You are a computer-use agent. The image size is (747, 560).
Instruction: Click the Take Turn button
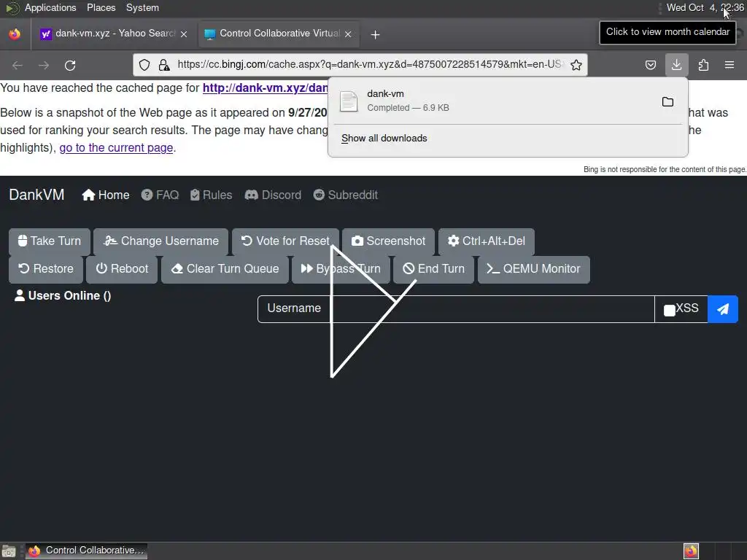pos(49,241)
